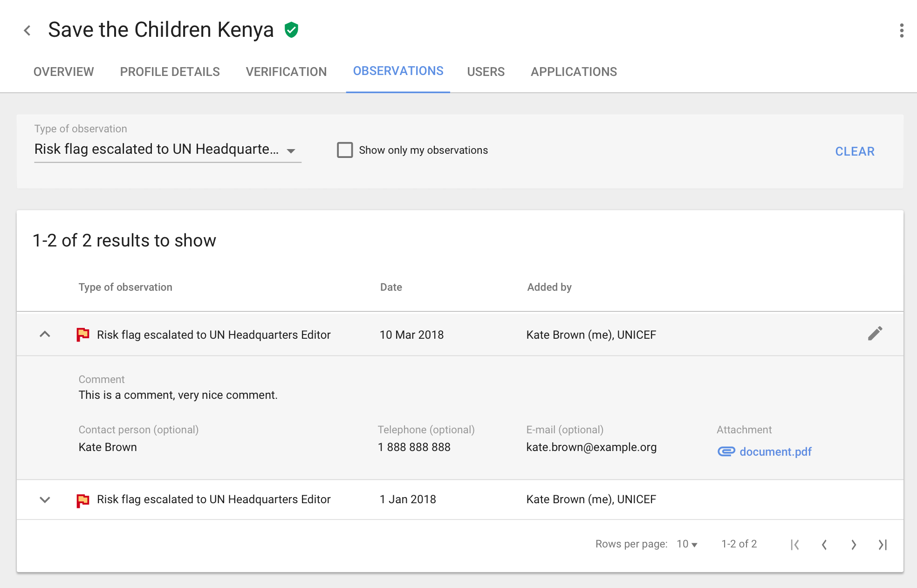Switch to the Verification tab
The image size is (917, 588).
click(286, 72)
